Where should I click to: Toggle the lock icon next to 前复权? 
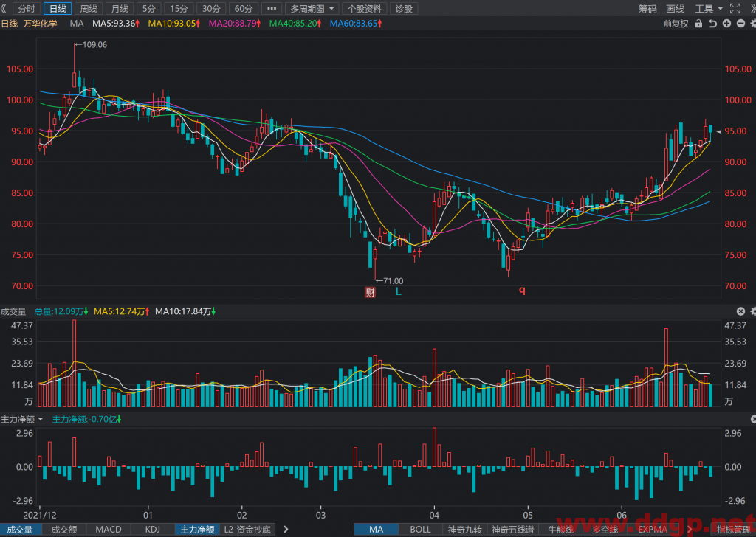coord(698,24)
